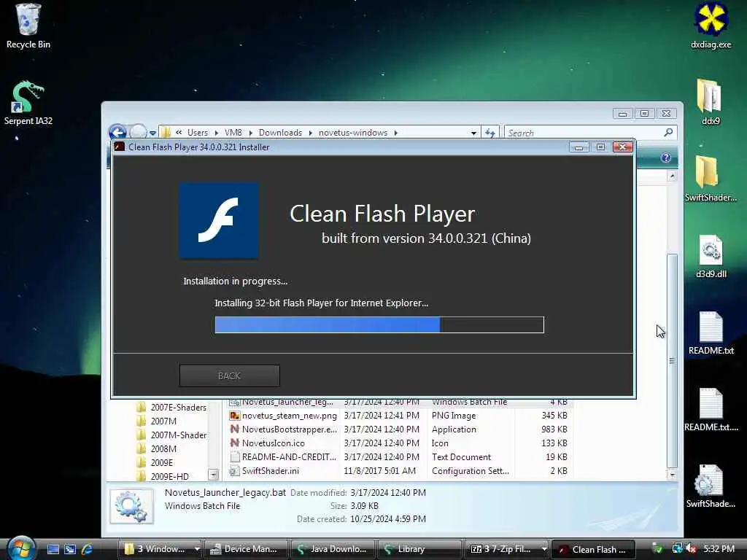Click the folder tree scroll-down arrow
This screenshot has width=747, height=560.
(x=213, y=475)
